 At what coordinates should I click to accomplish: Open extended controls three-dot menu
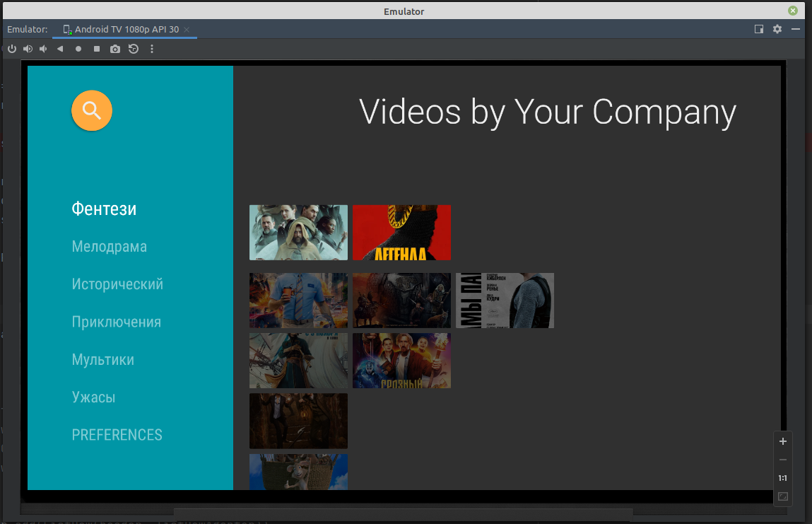[x=152, y=49]
